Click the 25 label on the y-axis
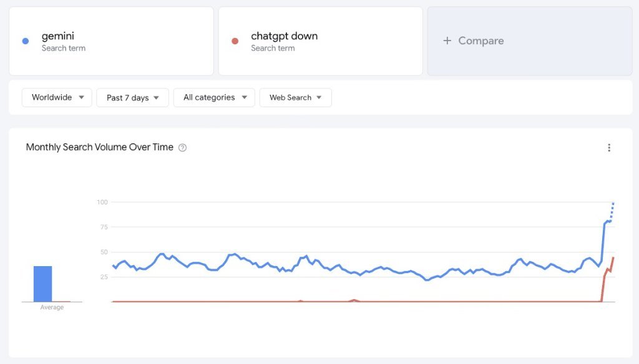This screenshot has height=364, width=639. (104, 277)
